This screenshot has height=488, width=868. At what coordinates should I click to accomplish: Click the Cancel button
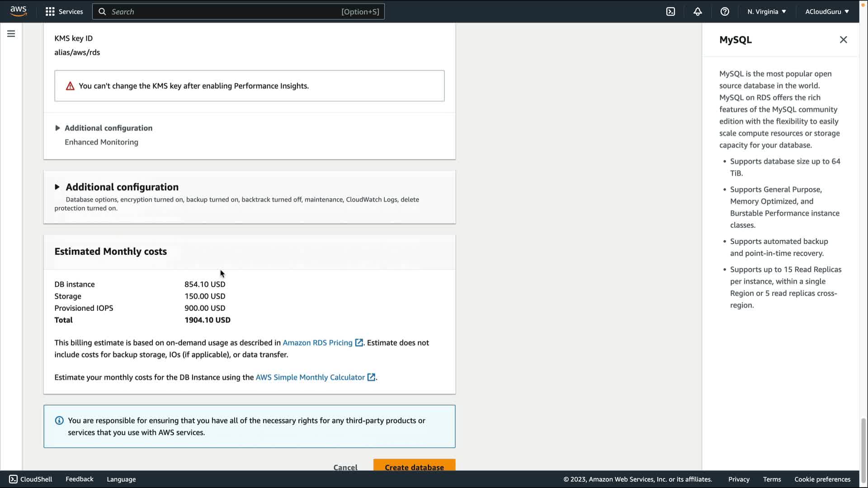coord(345,467)
